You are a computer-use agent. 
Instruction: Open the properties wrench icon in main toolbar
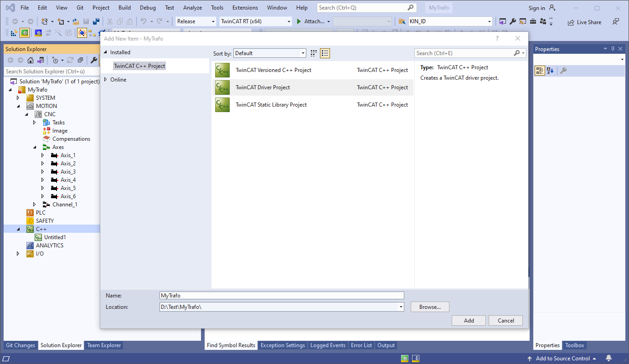[x=512, y=21]
